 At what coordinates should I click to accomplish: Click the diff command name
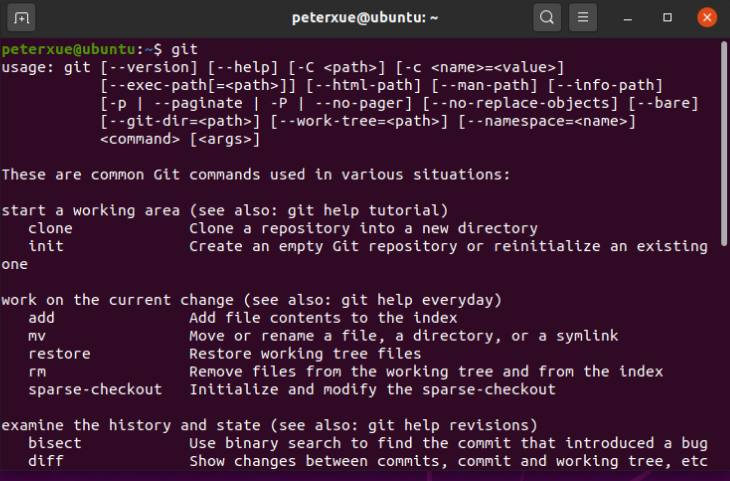click(x=46, y=461)
